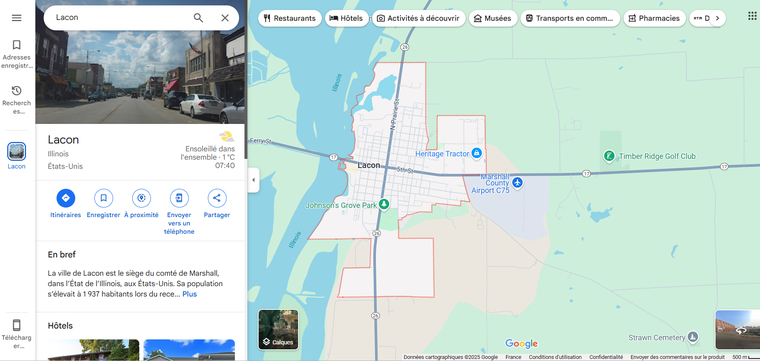Show more category chips arrow
Image resolution: width=760 pixels, height=361 pixels.
point(717,18)
